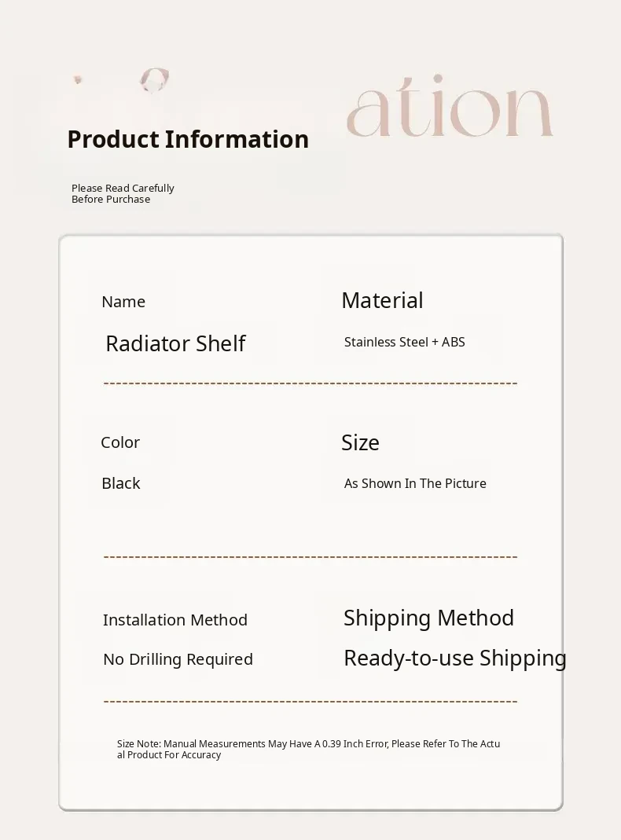The height and width of the screenshot is (840, 621).
Task: Click the Size Note disclaimer text
Action: [x=308, y=749]
